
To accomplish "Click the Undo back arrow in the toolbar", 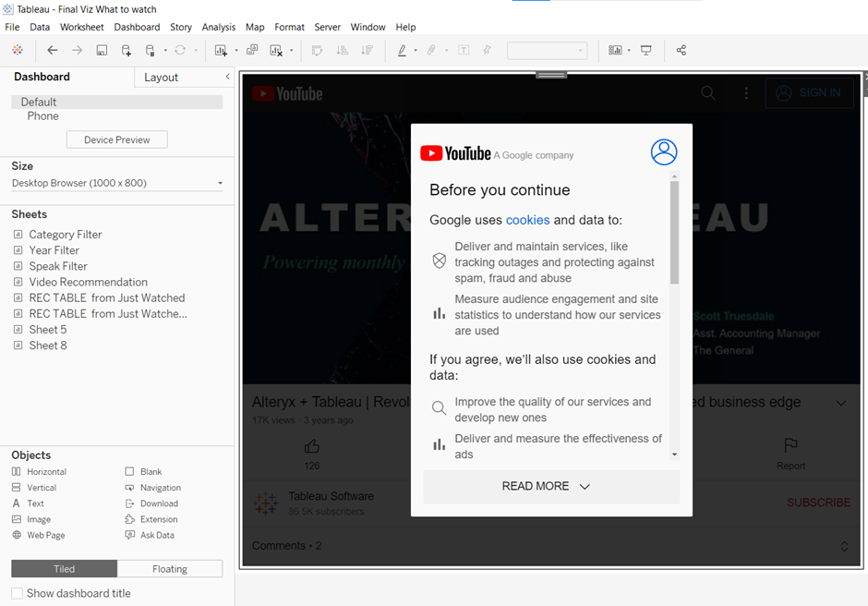I will [x=53, y=51].
